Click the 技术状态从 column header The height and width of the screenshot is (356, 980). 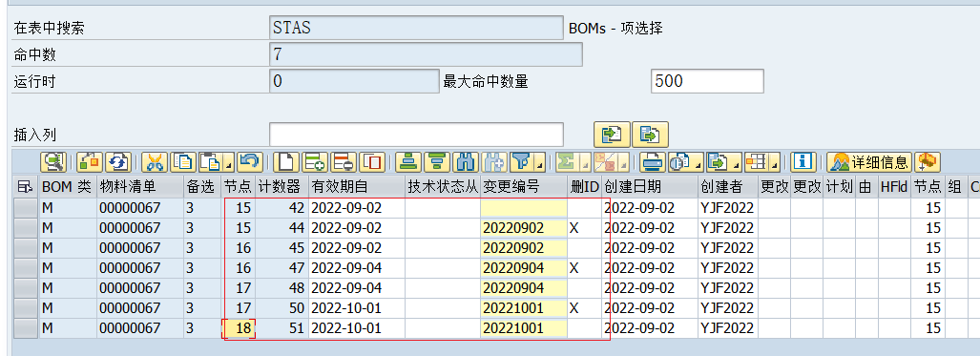[443, 186]
